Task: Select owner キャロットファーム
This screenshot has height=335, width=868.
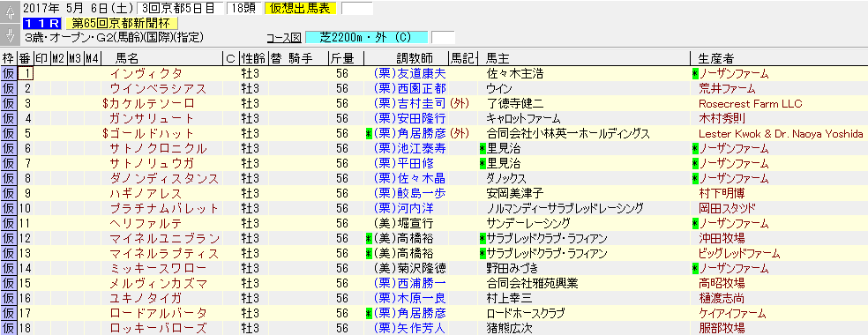Action: tap(523, 118)
